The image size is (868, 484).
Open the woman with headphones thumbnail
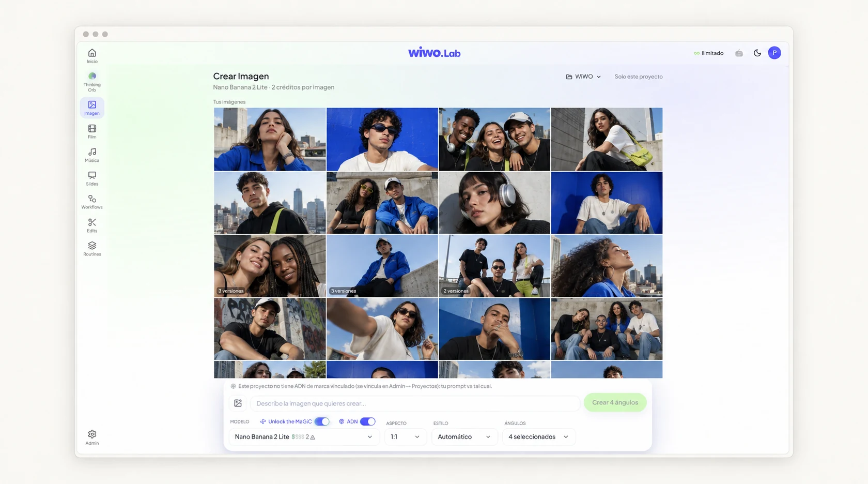tap(494, 203)
